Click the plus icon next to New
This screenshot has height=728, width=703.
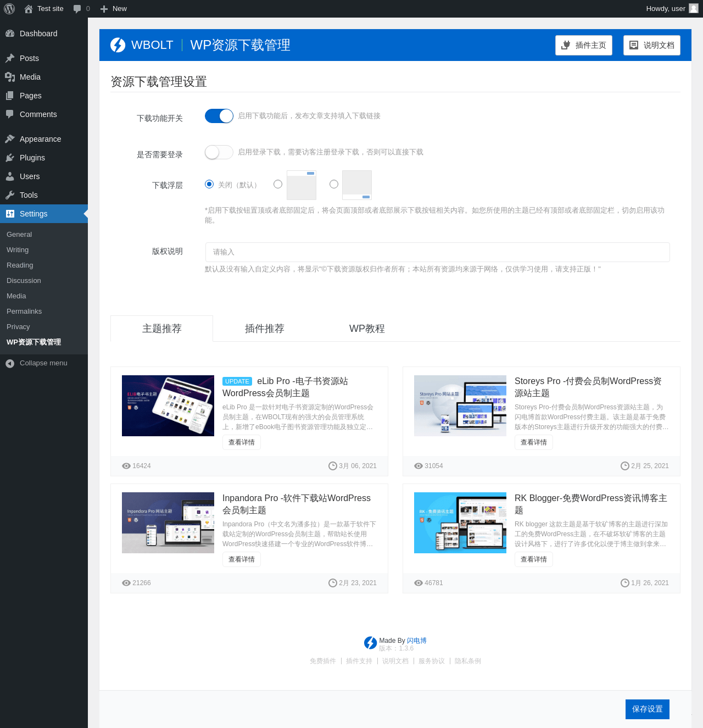click(x=104, y=9)
